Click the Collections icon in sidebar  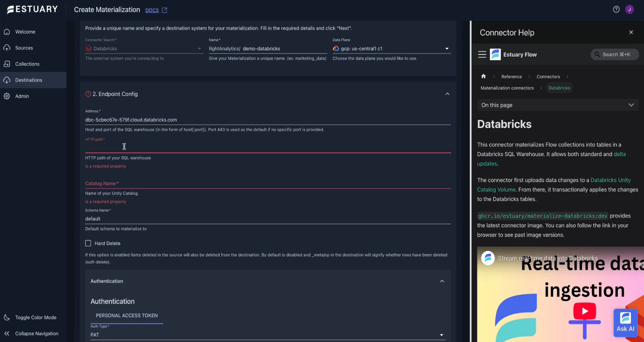(7, 64)
